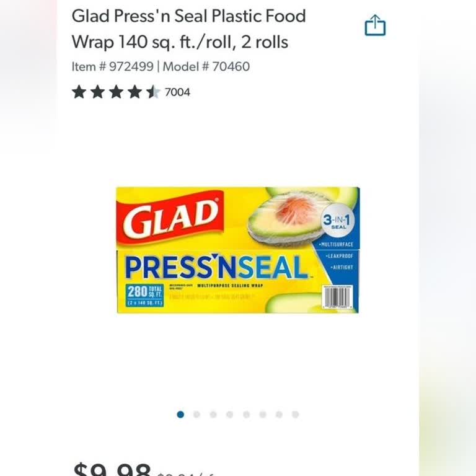The height and width of the screenshot is (476, 476).
Task: Click the Model # 70460 text
Action: (x=205, y=66)
